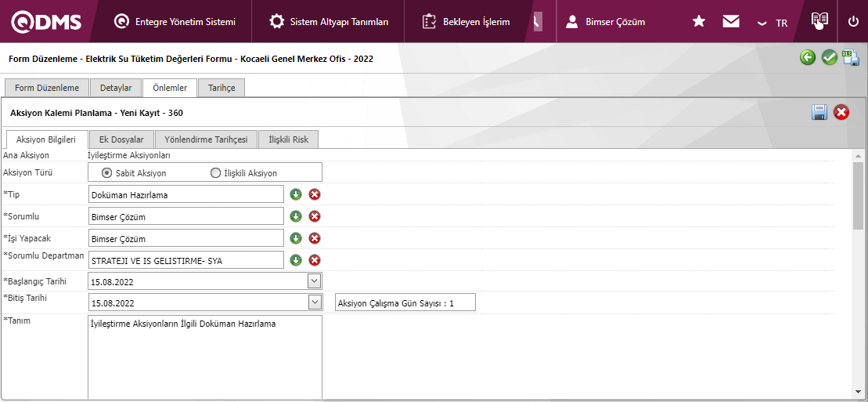This screenshot has width=868, height=402.
Task: Open the TR language dropdown
Action: coord(773,23)
